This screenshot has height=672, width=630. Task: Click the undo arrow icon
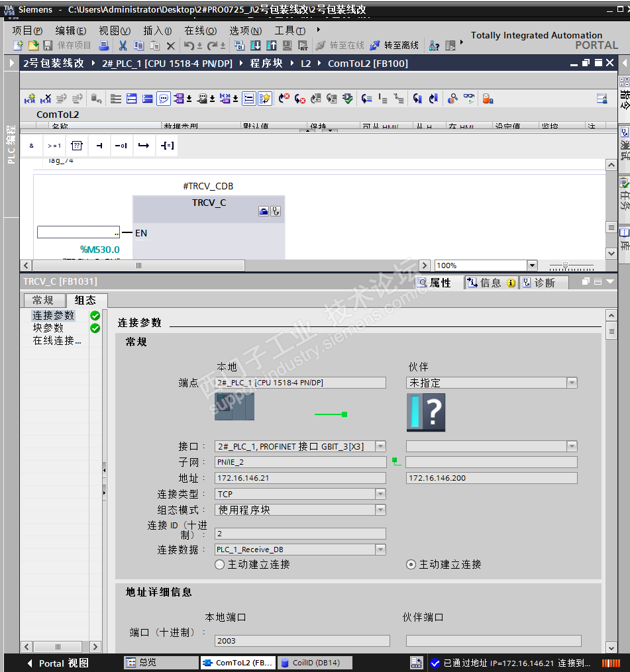(189, 46)
